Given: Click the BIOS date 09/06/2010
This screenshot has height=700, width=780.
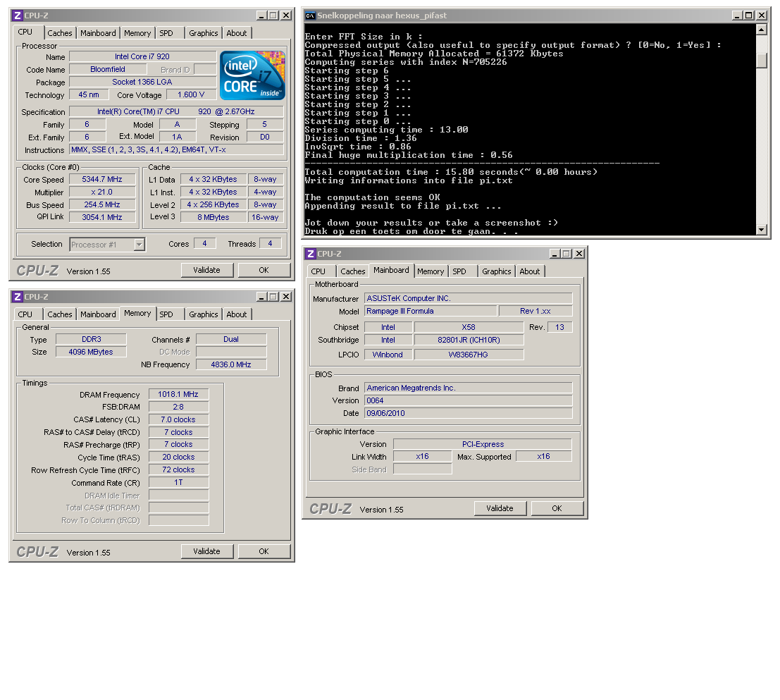Looking at the screenshot, I should coord(468,413).
